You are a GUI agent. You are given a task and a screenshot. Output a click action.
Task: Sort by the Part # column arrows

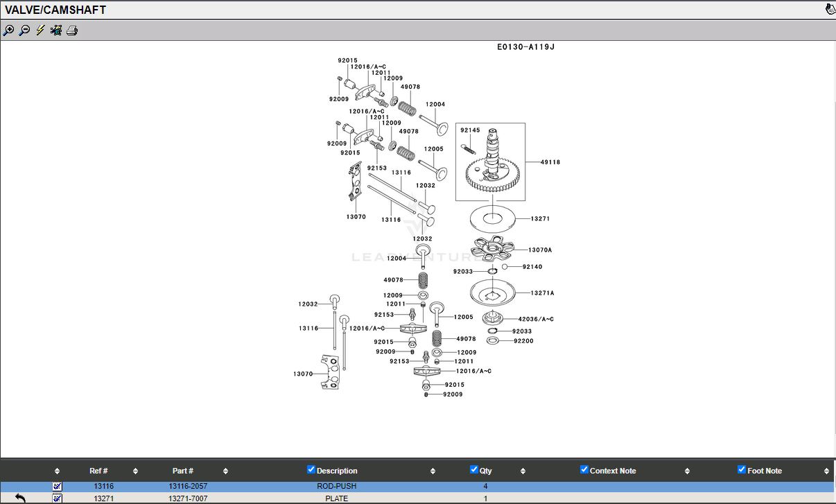(225, 471)
